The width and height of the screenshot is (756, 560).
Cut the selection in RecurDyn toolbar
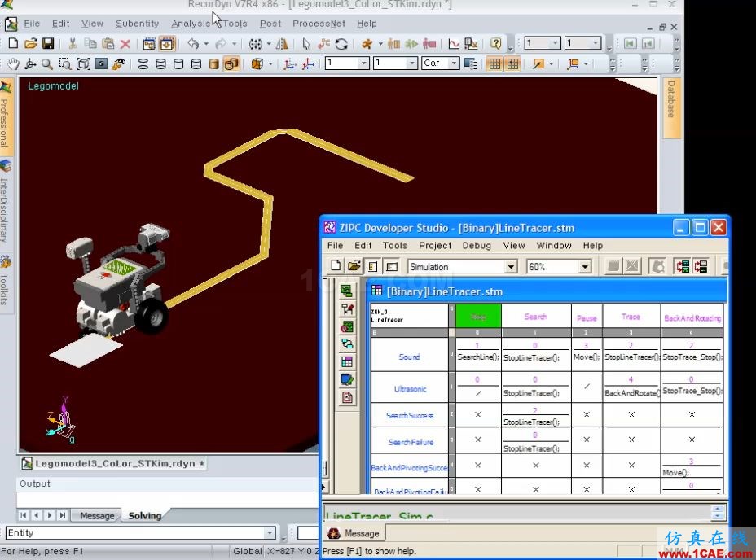pyautogui.click(x=73, y=44)
